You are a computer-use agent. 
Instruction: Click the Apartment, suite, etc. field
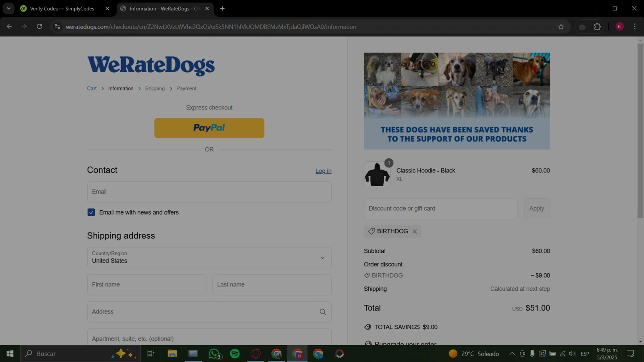pos(209,337)
